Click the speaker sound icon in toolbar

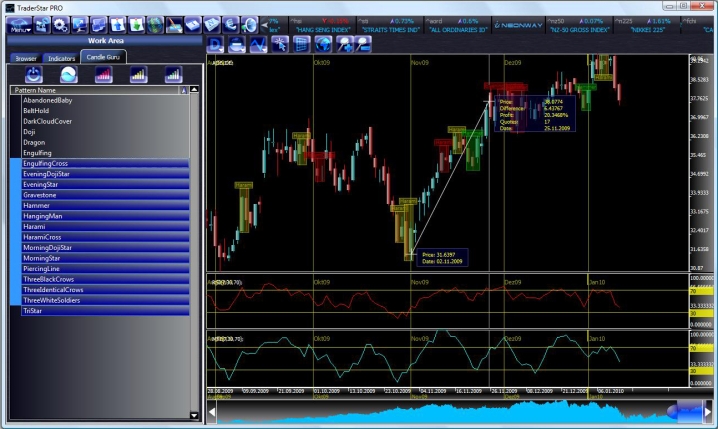coord(251,24)
